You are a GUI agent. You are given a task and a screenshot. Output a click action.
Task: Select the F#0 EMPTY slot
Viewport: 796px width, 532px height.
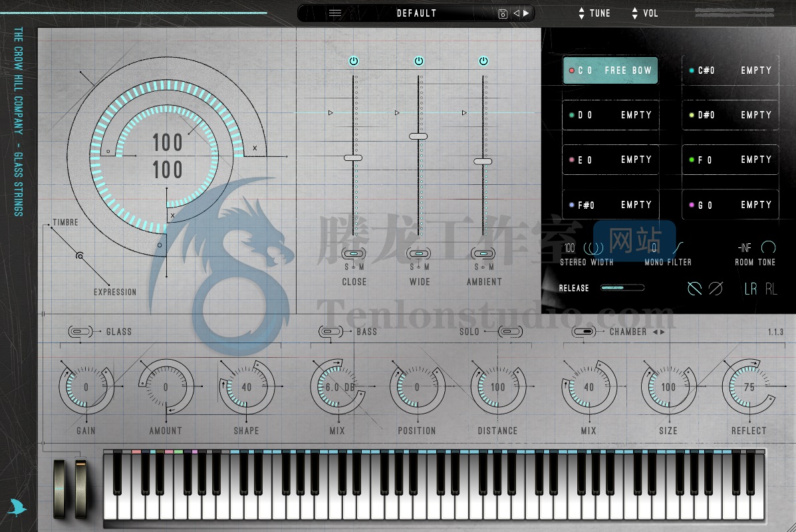[x=610, y=205]
